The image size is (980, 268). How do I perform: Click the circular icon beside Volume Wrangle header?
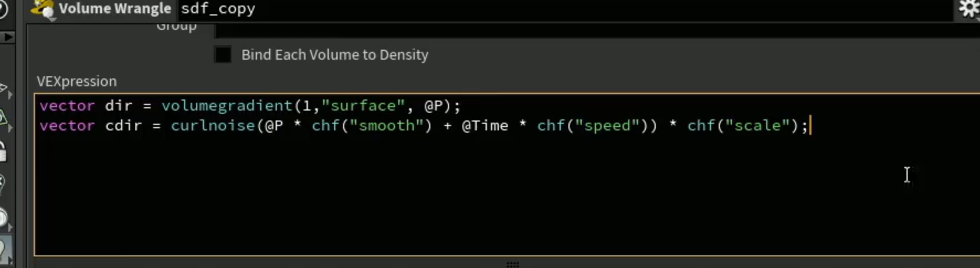[x=3, y=8]
